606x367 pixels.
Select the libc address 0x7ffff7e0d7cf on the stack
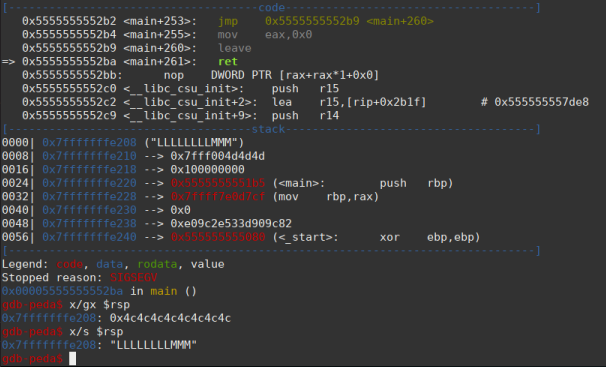click(x=218, y=197)
